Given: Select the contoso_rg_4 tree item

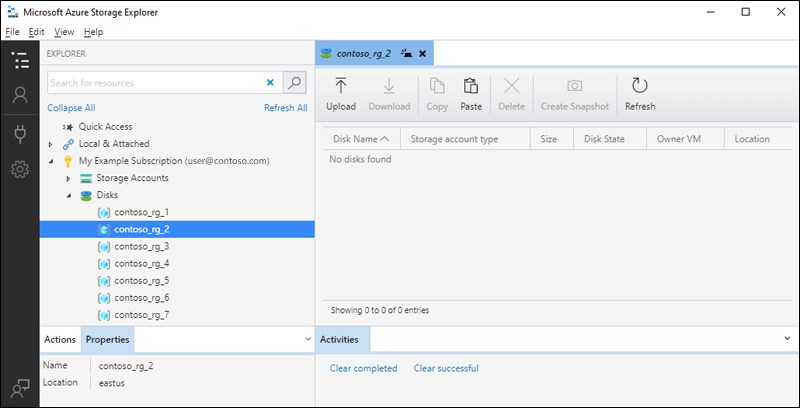Looking at the screenshot, I should (x=177, y=264).
